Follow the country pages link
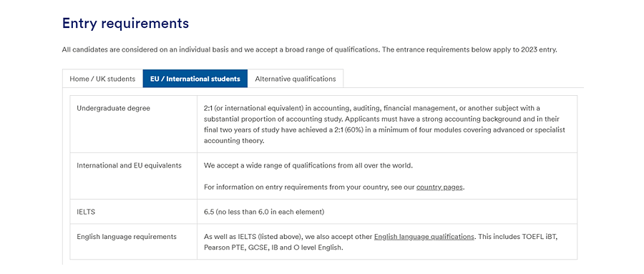 pyautogui.click(x=439, y=187)
